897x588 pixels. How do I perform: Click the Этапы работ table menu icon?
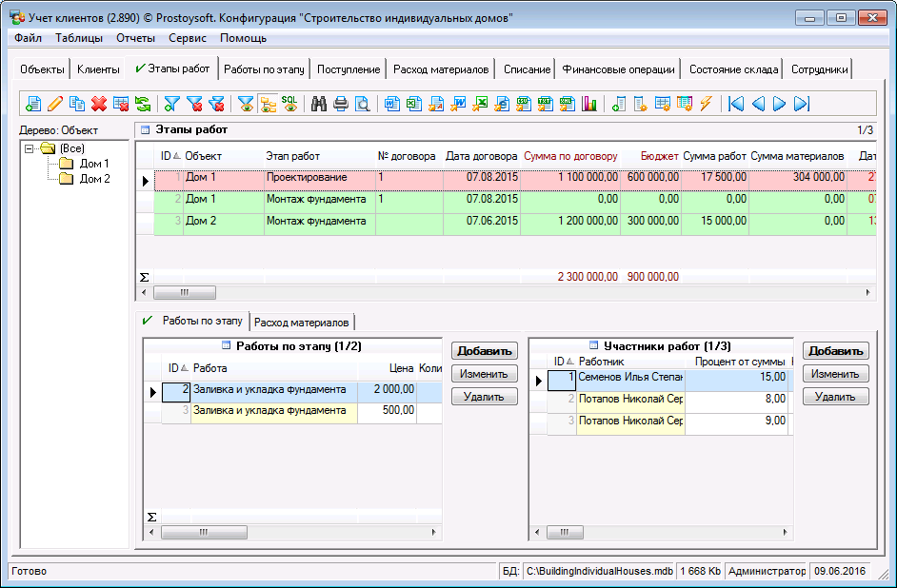(146, 129)
